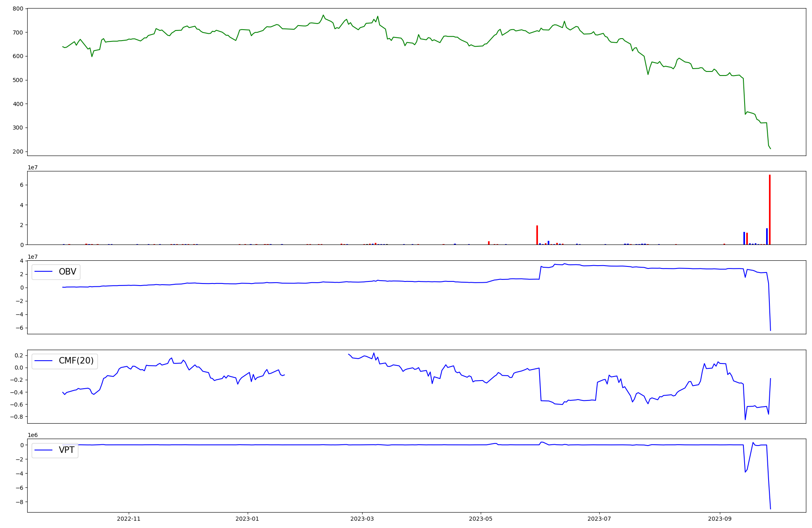The width and height of the screenshot is (812, 528).
Task: Click the 1e6 exponent above the VPT chart
Action: [32, 435]
